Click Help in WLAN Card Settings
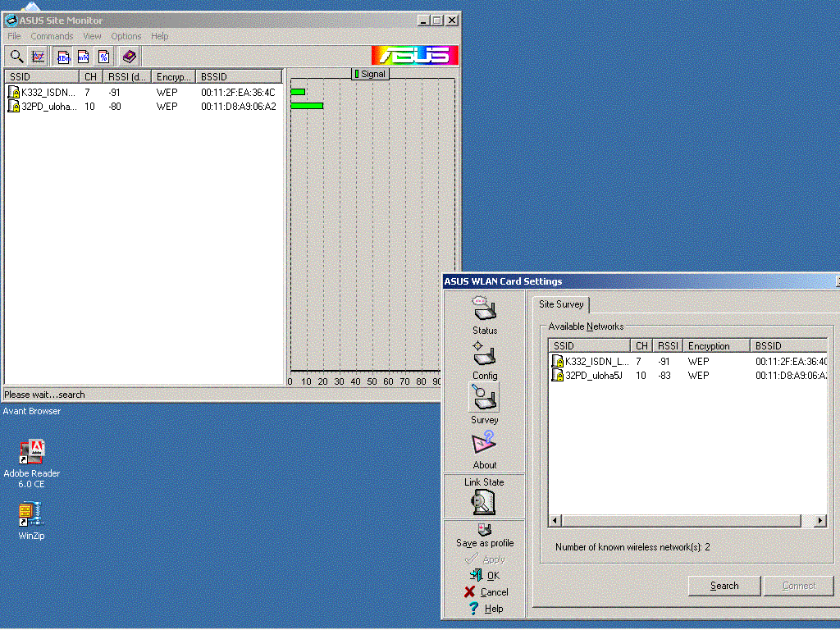The width and height of the screenshot is (840, 630). point(486,609)
